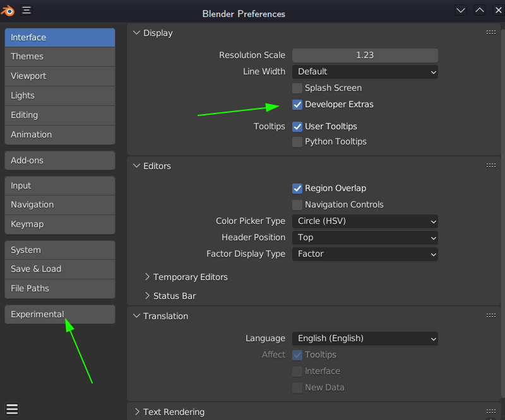This screenshot has height=420, width=505.
Task: Disable the Developer Extras checkbox
Action: click(x=297, y=105)
